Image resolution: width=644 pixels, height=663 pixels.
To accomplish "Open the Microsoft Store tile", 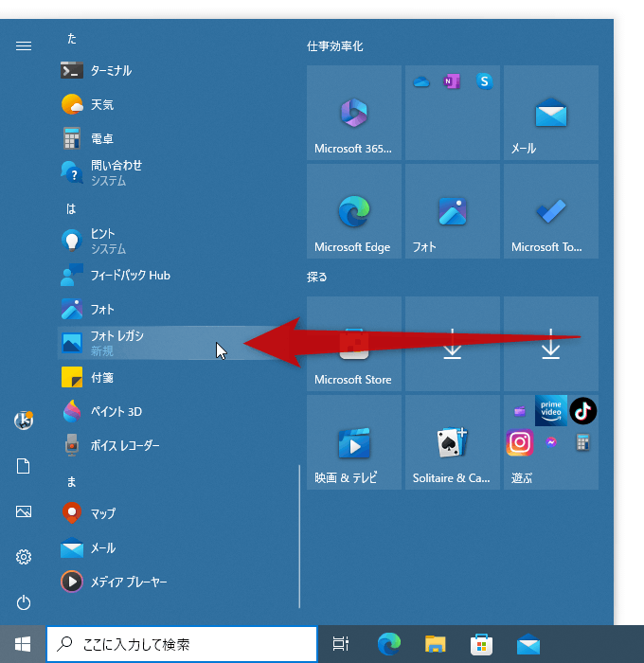I will coord(354,344).
